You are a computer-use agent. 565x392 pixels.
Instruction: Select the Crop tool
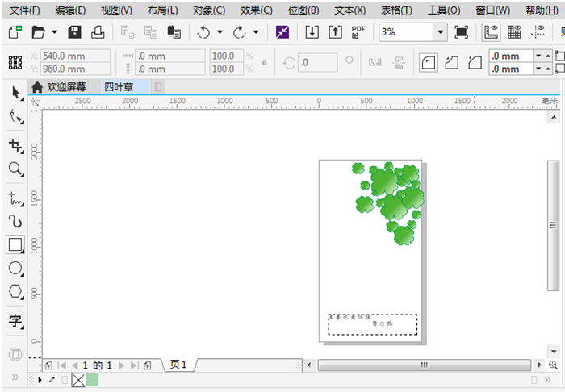(15, 145)
